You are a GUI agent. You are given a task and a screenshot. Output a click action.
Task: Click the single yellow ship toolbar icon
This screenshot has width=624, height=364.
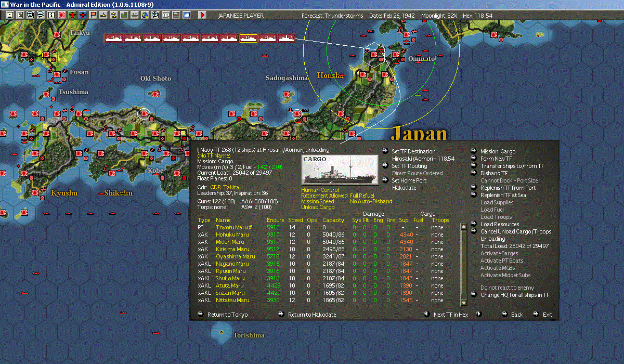pos(104,15)
